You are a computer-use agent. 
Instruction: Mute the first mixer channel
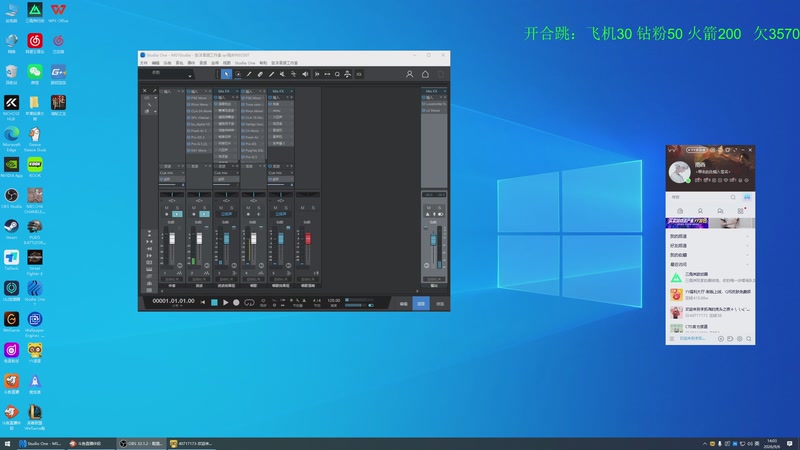[x=167, y=208]
